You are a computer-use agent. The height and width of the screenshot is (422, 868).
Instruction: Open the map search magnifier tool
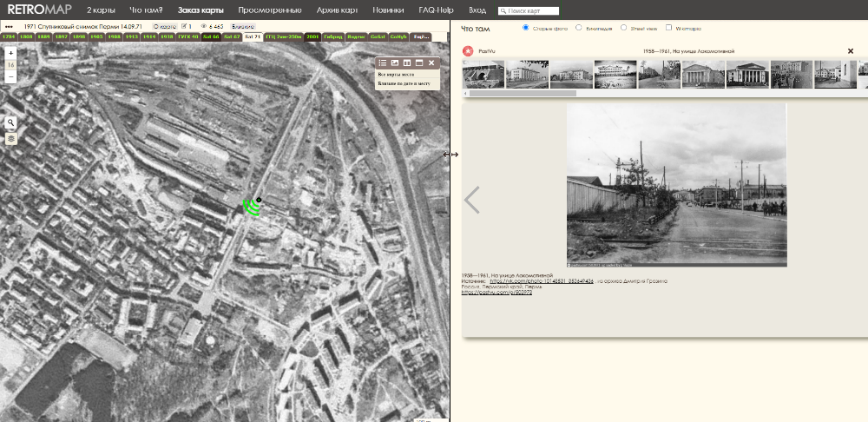(x=11, y=122)
